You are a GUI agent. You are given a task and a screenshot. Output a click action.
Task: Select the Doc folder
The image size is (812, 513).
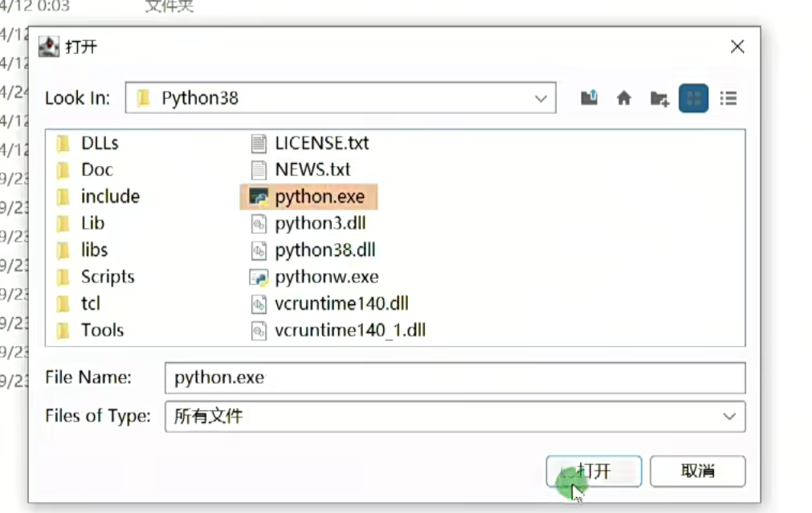pos(84,169)
